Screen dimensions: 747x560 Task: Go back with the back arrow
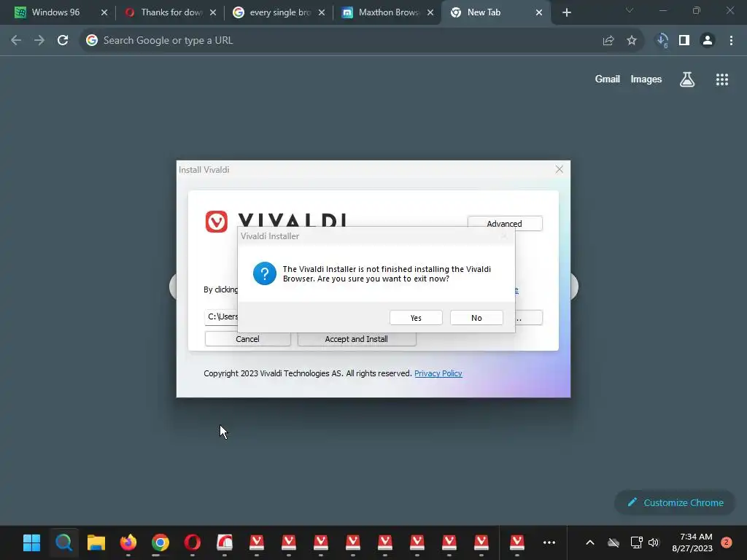(16, 41)
